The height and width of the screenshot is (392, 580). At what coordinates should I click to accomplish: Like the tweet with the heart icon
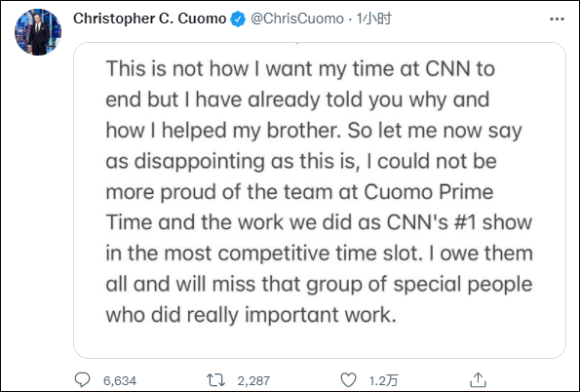348,379
